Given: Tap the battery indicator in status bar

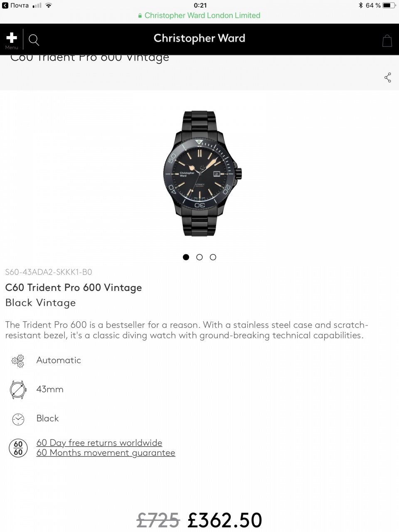Looking at the screenshot, I should [389, 5].
